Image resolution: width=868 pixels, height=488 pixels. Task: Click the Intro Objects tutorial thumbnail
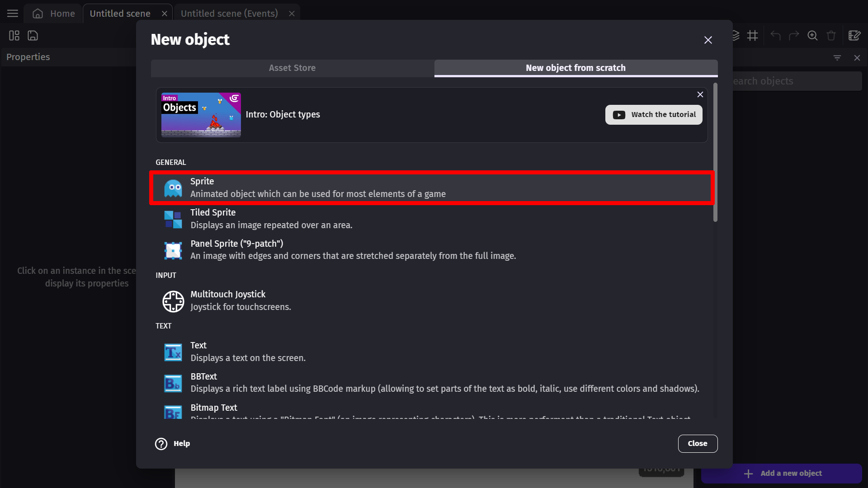coord(201,114)
